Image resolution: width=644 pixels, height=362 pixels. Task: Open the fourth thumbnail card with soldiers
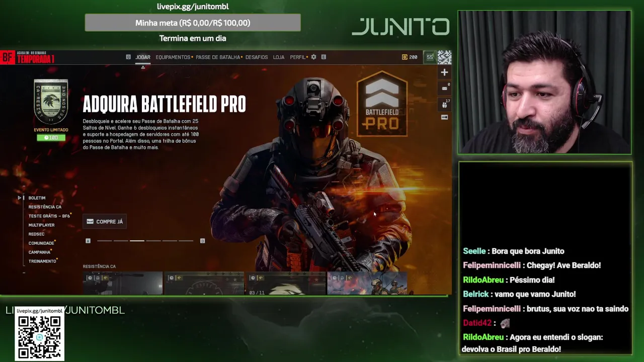click(x=367, y=283)
